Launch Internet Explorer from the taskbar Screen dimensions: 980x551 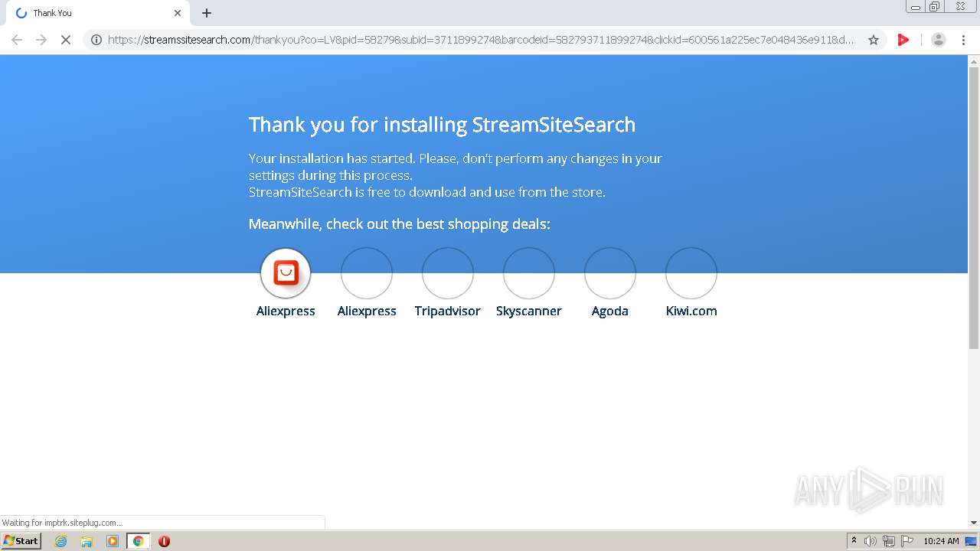coord(60,541)
